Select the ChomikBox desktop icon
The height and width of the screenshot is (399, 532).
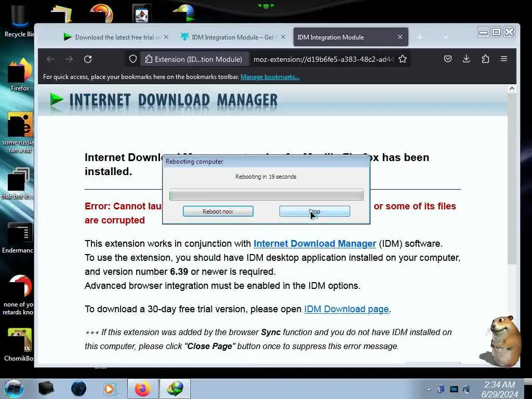19,344
